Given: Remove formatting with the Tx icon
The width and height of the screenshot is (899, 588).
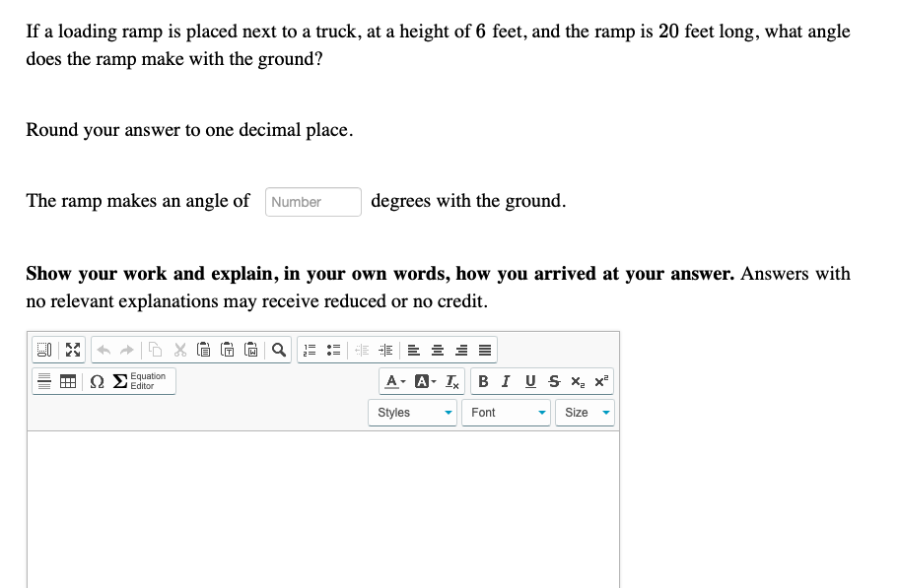Looking at the screenshot, I should tap(450, 381).
